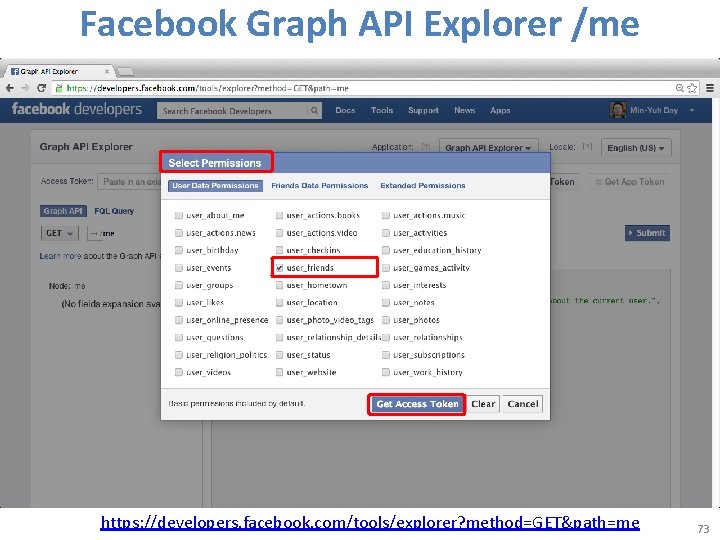Click the Locale help question mark
The image size is (720, 540).
click(587, 147)
